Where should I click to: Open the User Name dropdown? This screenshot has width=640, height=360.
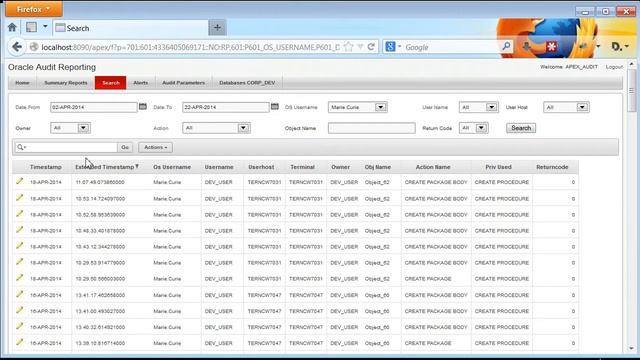coord(478,107)
